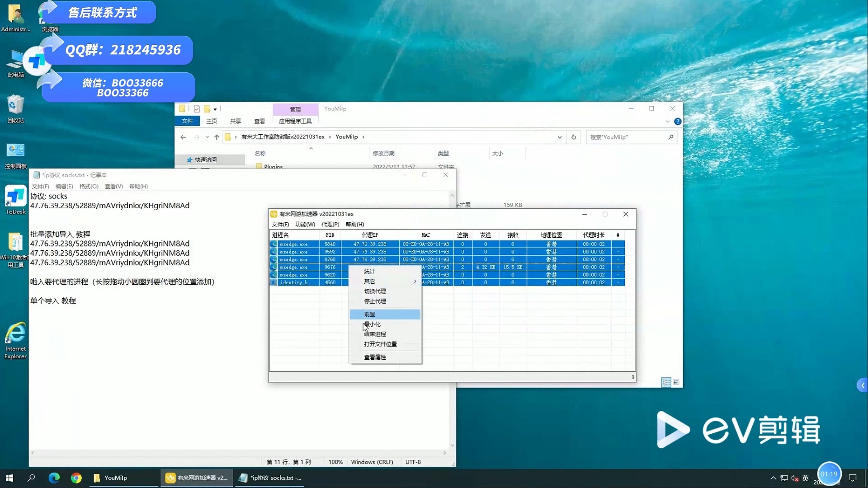Screen dimensions: 868x488
Task: Choose 切换代理 in the context menu
Action: (x=385, y=291)
